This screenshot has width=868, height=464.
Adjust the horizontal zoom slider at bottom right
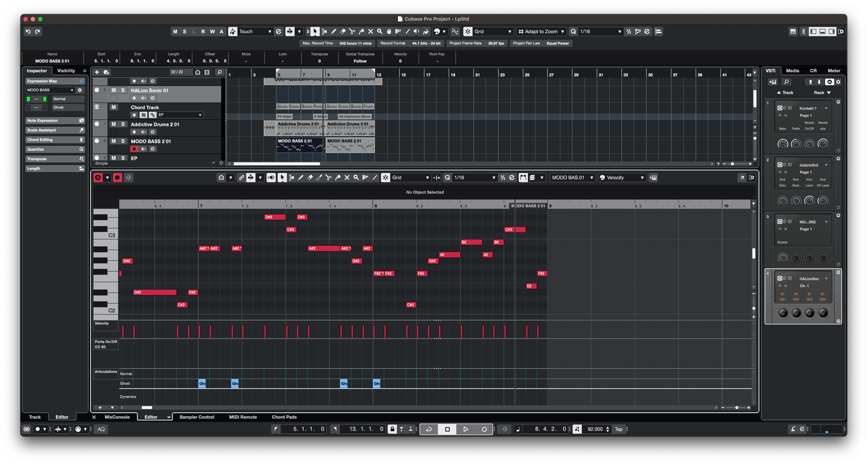click(x=736, y=408)
